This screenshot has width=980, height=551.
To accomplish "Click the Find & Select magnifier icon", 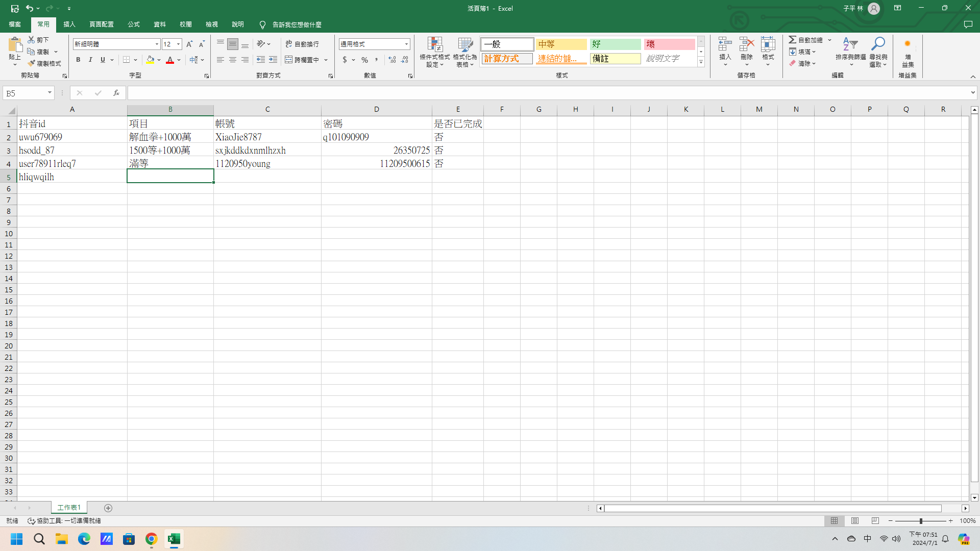I will (x=878, y=44).
